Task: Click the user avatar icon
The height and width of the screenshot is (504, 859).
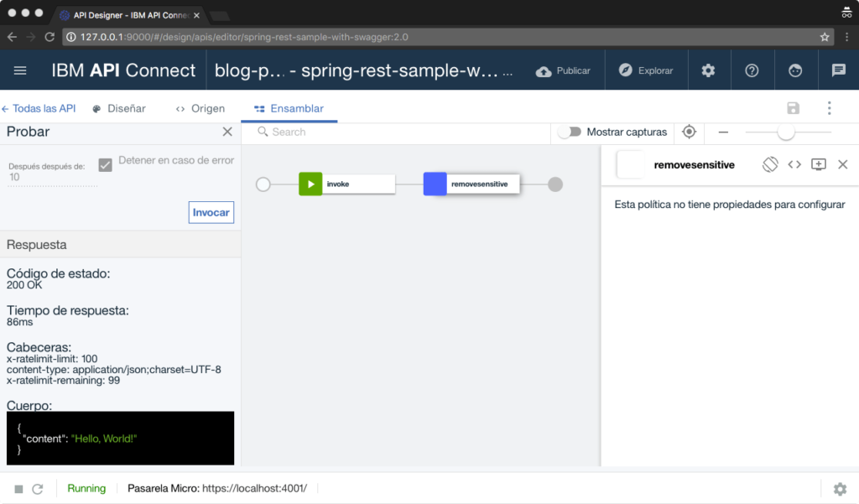Action: point(795,70)
